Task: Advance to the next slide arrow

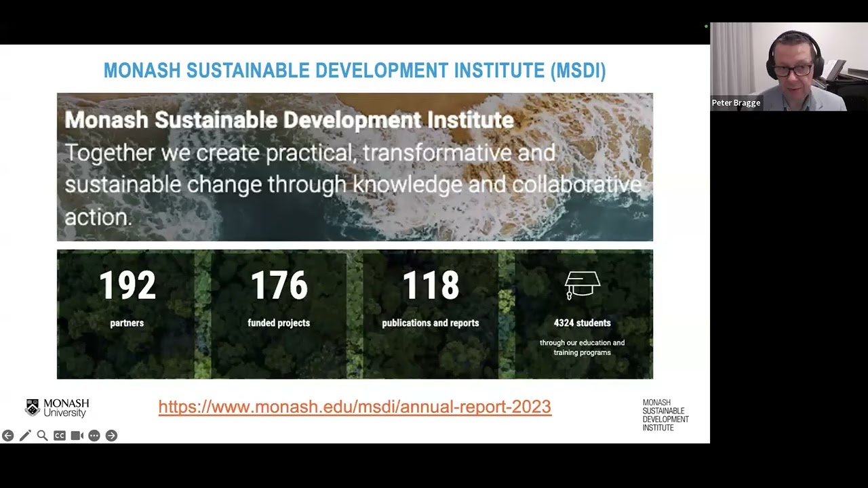Action: [x=111, y=436]
